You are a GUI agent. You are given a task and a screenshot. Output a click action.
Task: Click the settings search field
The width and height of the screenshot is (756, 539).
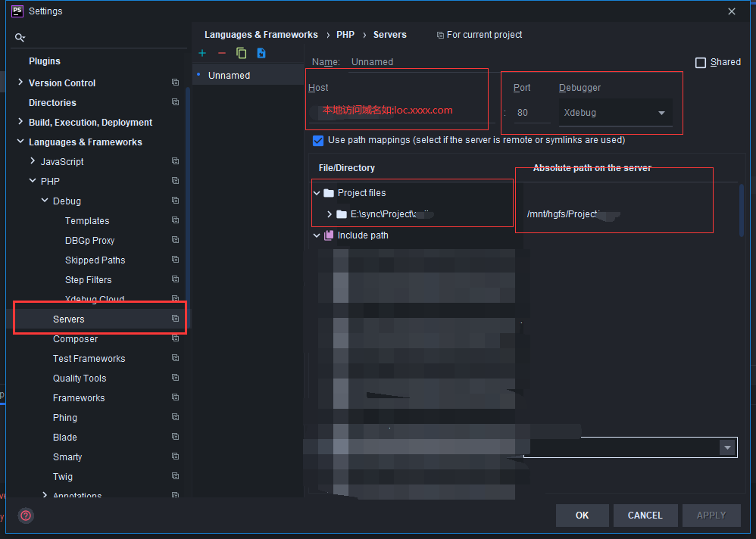click(98, 37)
